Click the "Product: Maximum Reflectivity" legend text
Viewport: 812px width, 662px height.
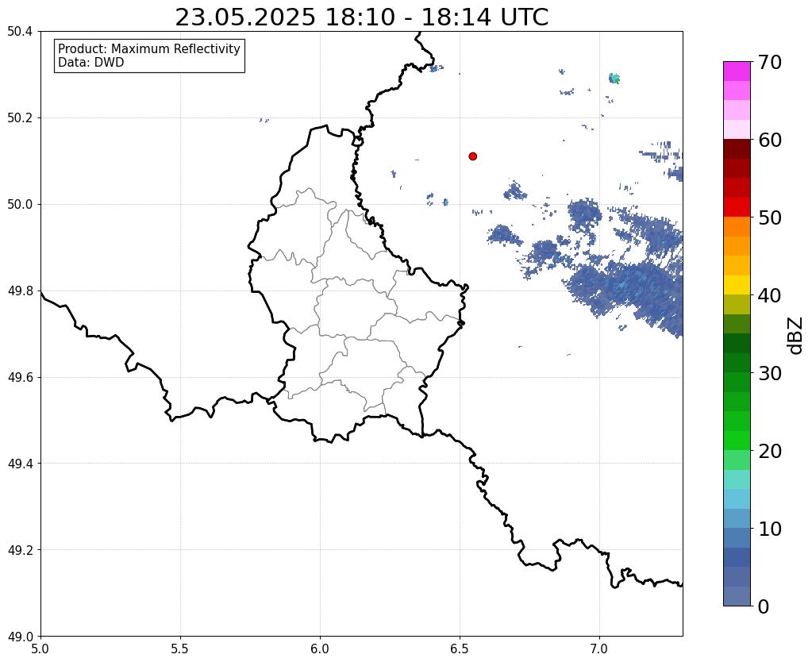tap(149, 48)
